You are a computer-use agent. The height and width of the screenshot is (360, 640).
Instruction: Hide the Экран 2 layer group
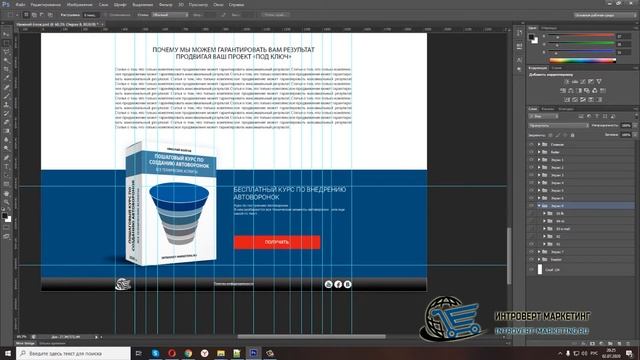point(531,167)
